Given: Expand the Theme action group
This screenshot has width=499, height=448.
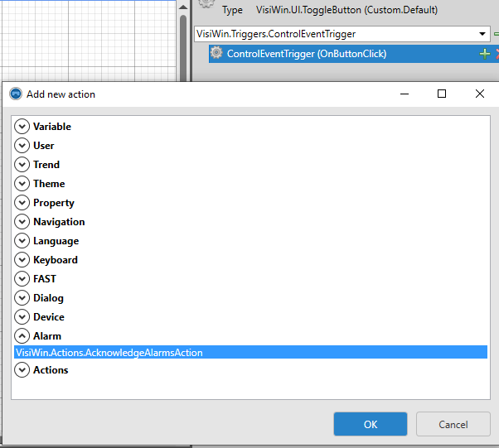Looking at the screenshot, I should point(22,184).
